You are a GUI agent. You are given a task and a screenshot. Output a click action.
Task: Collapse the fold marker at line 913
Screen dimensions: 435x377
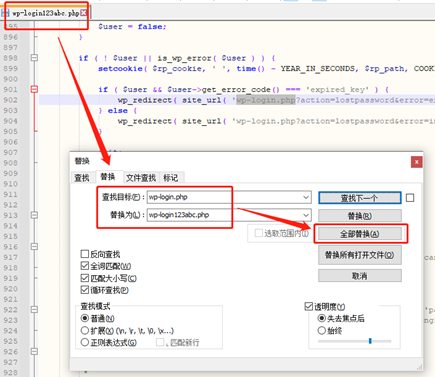(34, 215)
